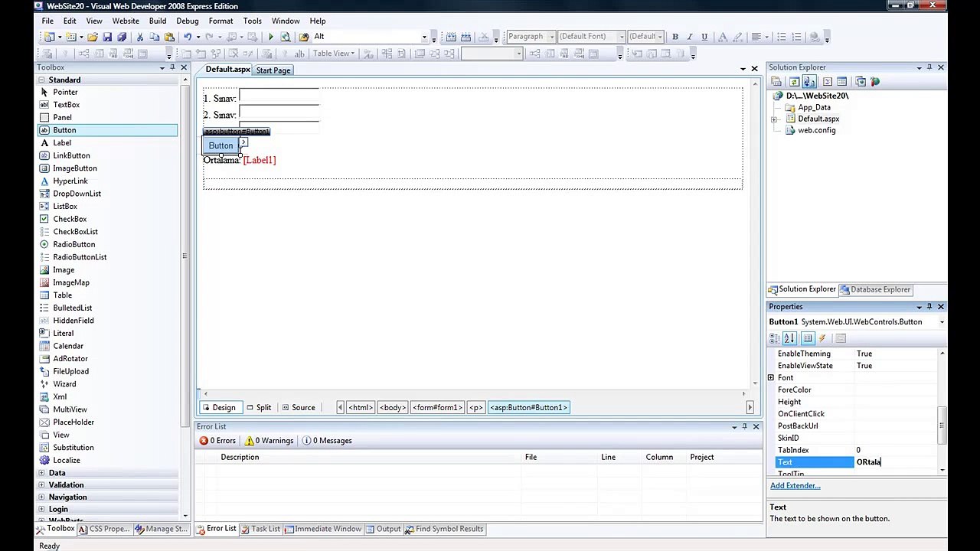Click the Open File folder icon
Viewport: 980px width, 551px height.
point(93,37)
